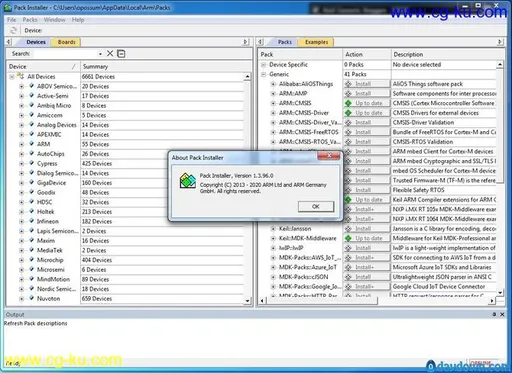This screenshot has height=373, width=512.
Task: Select the Packs tab
Action: pos(285,42)
